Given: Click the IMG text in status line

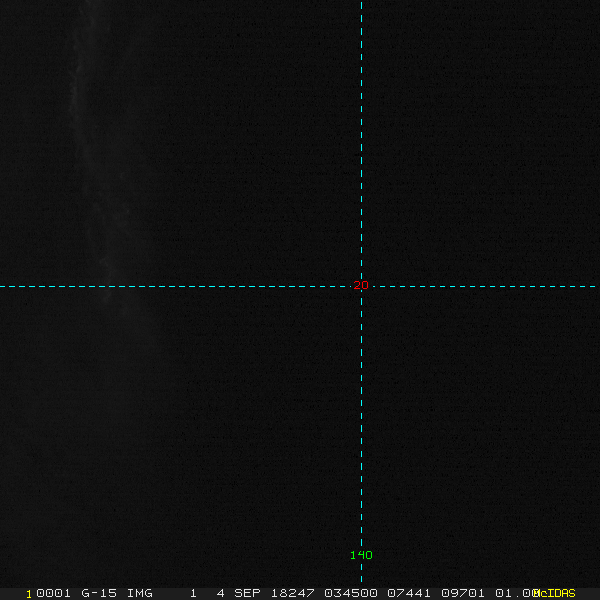Looking at the screenshot, I should pos(140,593).
